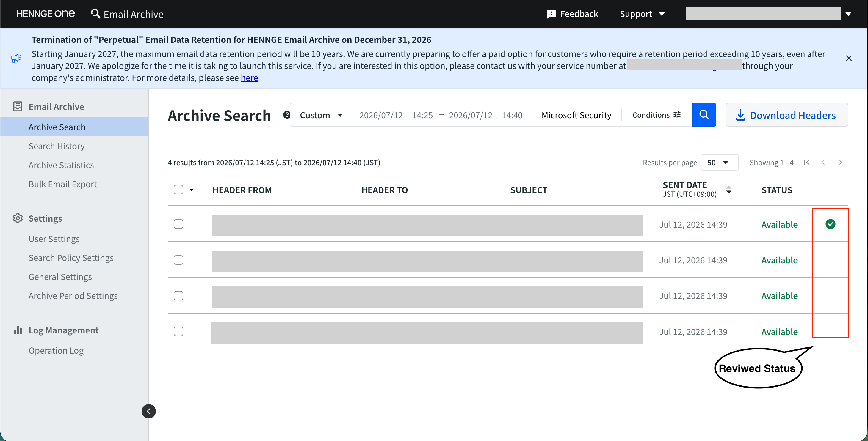The image size is (868, 441).
Task: Open the Support dropdown menu
Action: tap(642, 14)
